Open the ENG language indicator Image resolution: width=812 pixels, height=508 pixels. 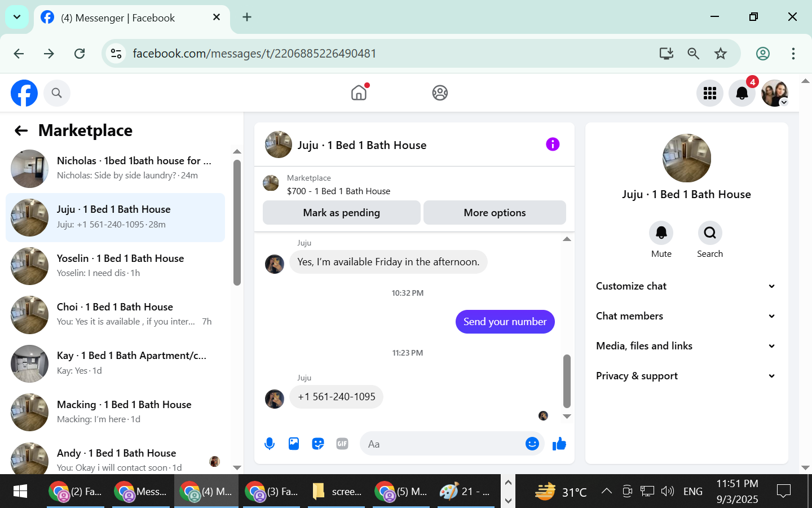click(x=692, y=492)
